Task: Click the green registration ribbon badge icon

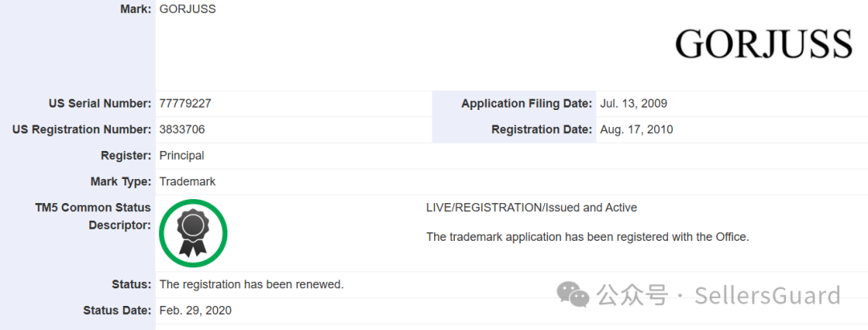Action: tap(193, 233)
